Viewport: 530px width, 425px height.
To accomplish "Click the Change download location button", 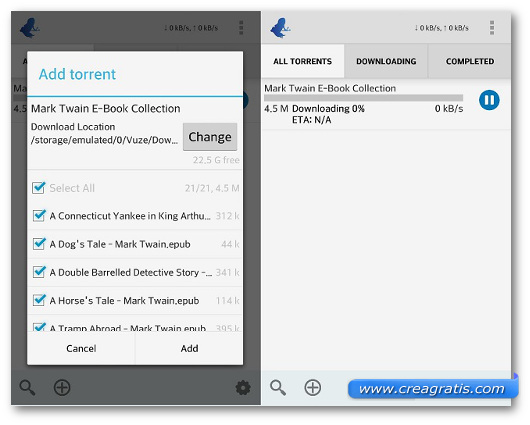I will click(210, 137).
